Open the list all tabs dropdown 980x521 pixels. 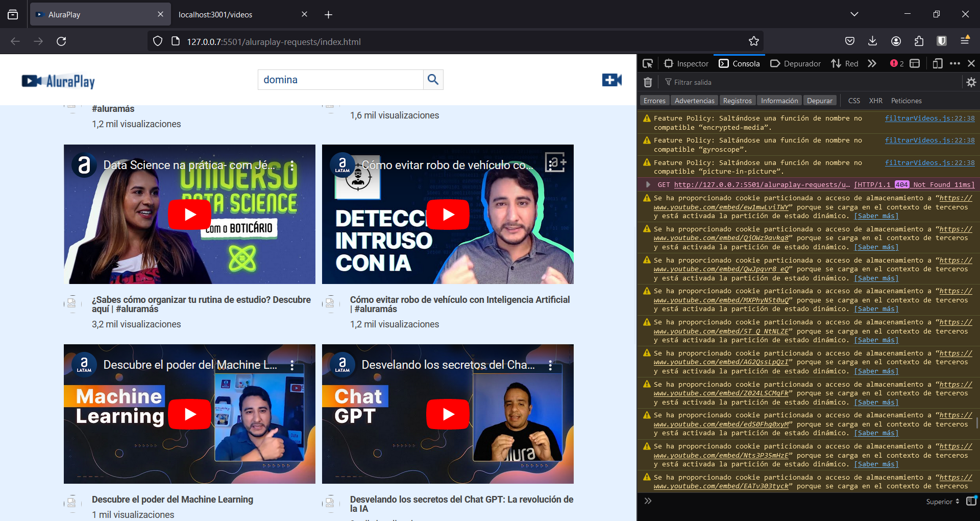[854, 14]
